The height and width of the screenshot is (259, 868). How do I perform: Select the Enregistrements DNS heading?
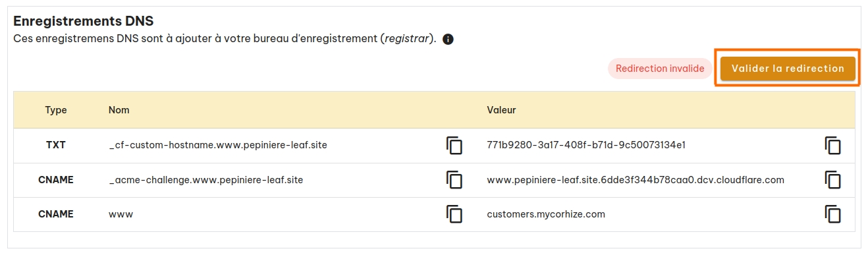click(84, 21)
